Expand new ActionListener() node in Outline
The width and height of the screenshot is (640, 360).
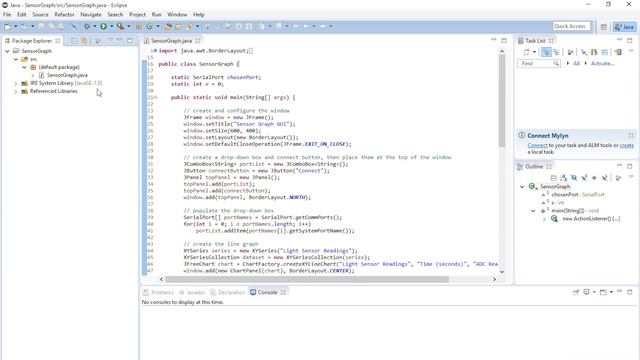(x=544, y=219)
